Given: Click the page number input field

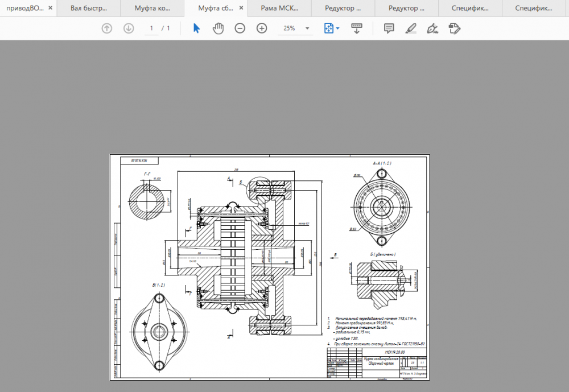Looking at the screenshot, I should pyautogui.click(x=151, y=28).
